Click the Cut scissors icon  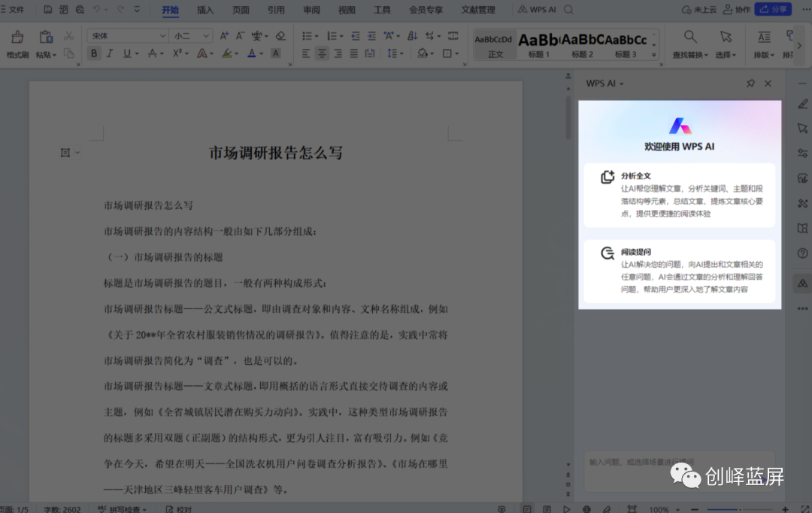[68, 36]
